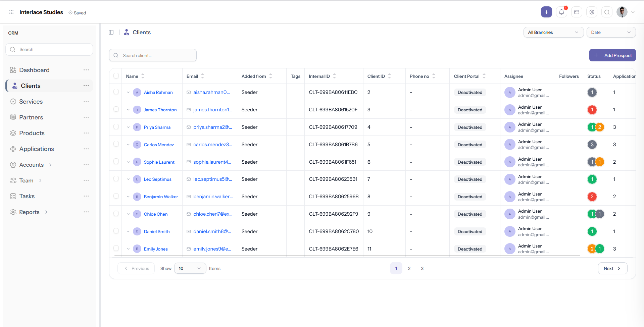The width and height of the screenshot is (644, 327).
Task: Click the Add Prospect button
Action: (x=612, y=55)
